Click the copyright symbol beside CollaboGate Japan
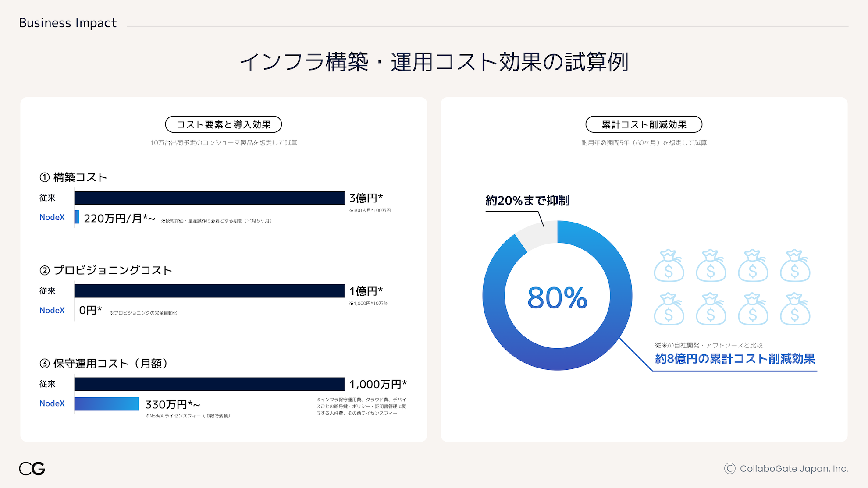Viewport: 868px width, 488px height. 729,468
